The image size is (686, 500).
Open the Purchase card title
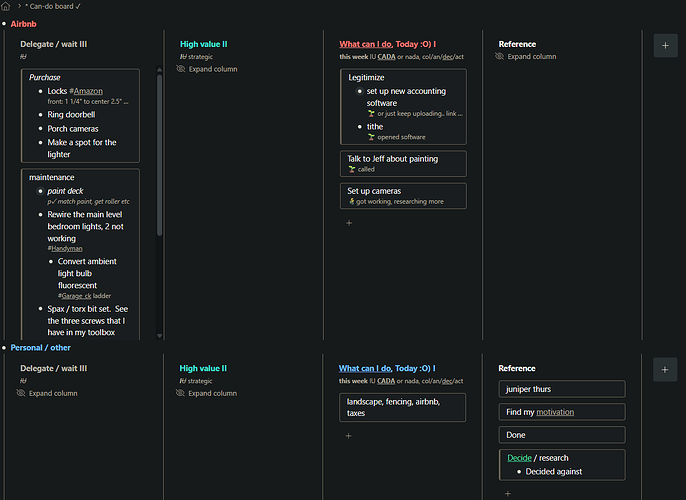(45, 77)
